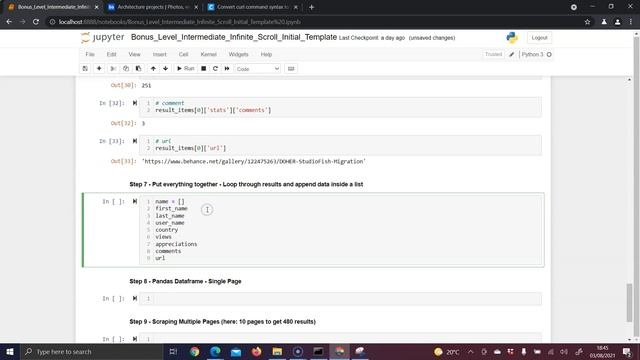Save notebook with the floppy disk icon
Screen dimensions: 640x360
(85, 69)
